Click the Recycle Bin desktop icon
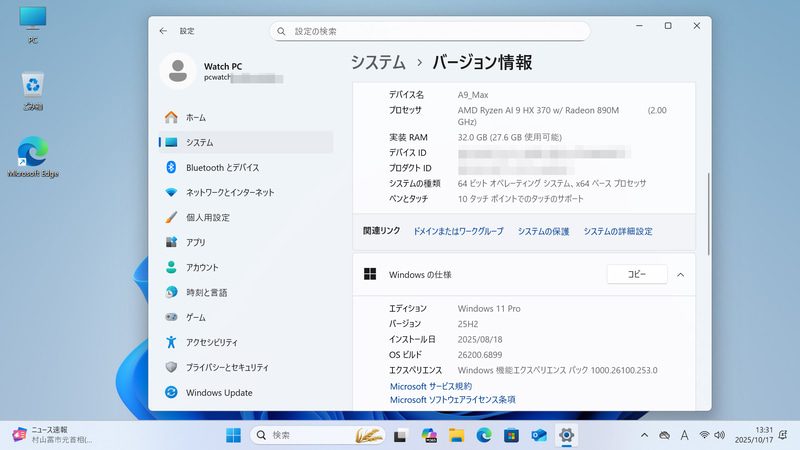 pos(33,91)
